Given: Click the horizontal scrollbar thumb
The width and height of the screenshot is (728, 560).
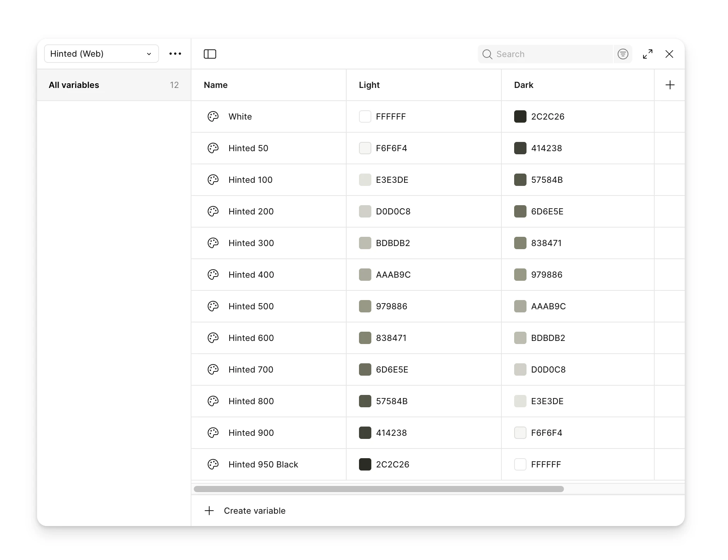Looking at the screenshot, I should 379,489.
